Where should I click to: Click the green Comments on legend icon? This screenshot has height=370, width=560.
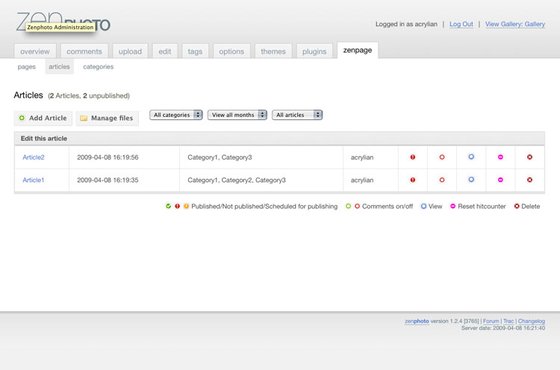[348, 206]
